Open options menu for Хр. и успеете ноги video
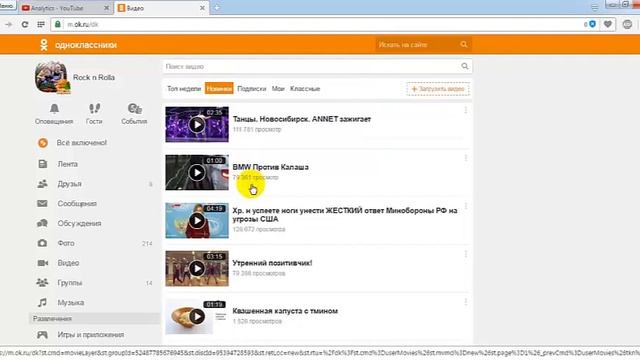Viewport: 640px width, 360px height. click(x=466, y=206)
